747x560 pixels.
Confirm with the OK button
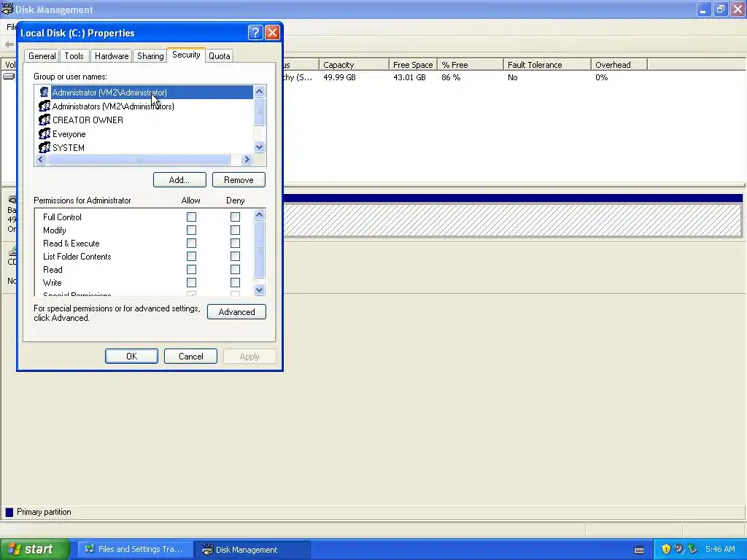point(131,356)
